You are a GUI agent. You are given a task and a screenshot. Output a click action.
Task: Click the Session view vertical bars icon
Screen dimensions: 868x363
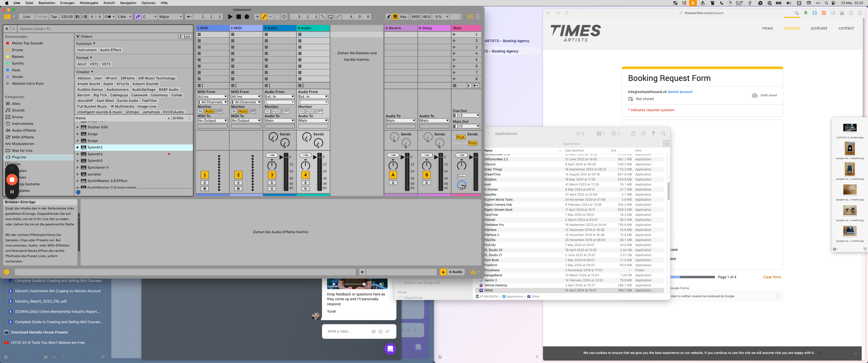(x=470, y=17)
